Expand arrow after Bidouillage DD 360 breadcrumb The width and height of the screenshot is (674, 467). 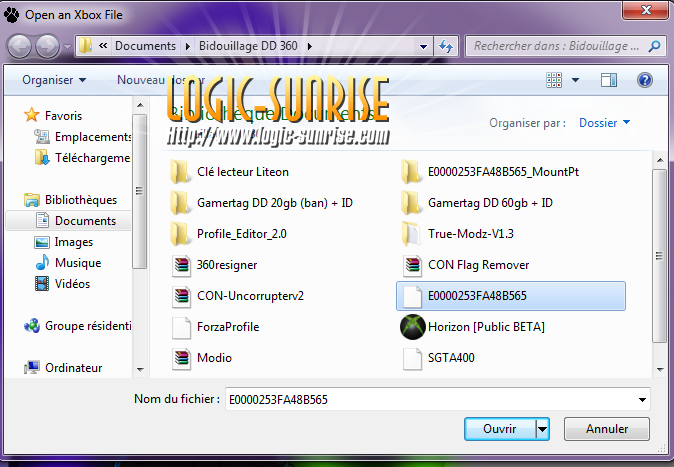click(309, 46)
